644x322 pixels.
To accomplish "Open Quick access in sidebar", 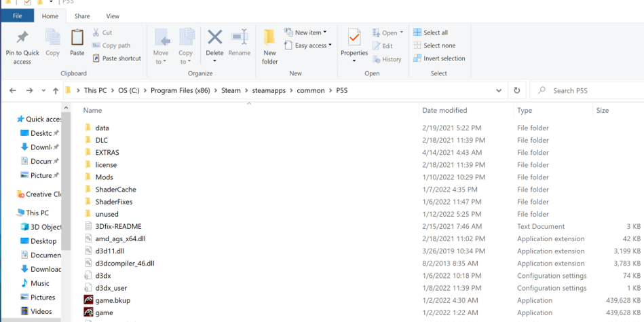I will [39, 120].
